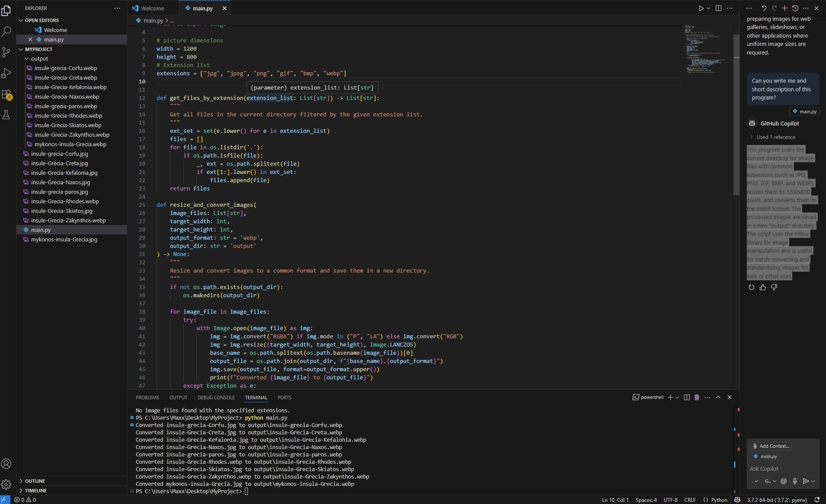Go to line via Ln 10, Col 1
The image size is (826, 504).
tap(615, 500)
